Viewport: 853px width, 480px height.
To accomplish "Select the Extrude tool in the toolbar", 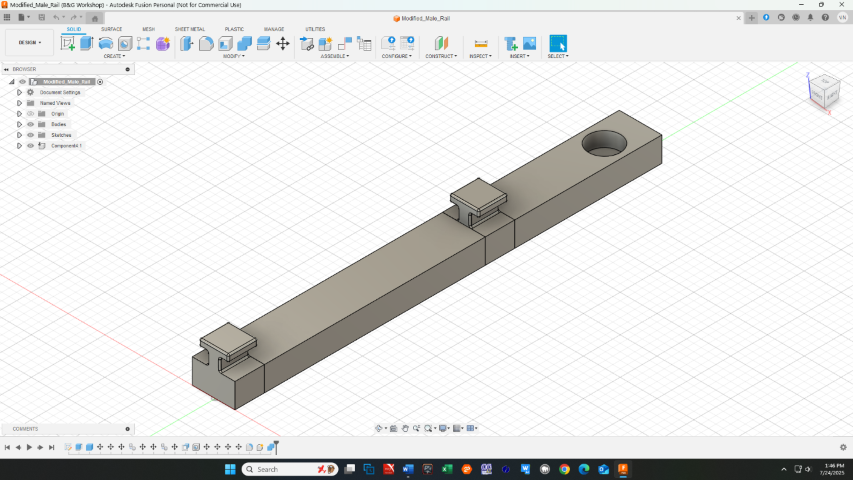I will 86,43.
